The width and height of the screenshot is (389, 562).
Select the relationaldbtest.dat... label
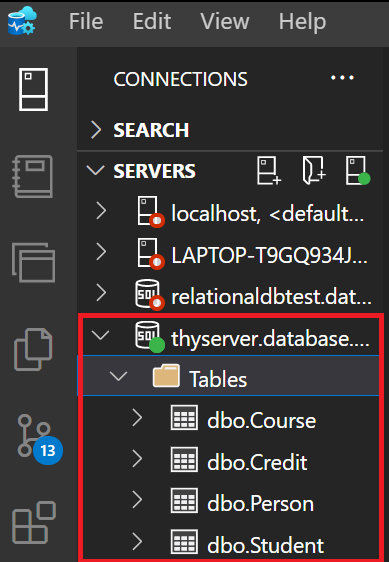pyautogui.click(x=271, y=297)
